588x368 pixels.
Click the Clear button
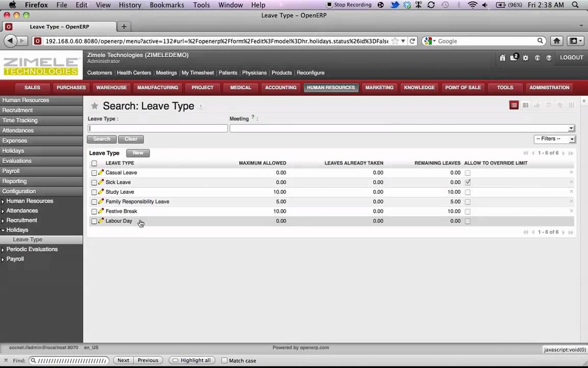tap(131, 139)
